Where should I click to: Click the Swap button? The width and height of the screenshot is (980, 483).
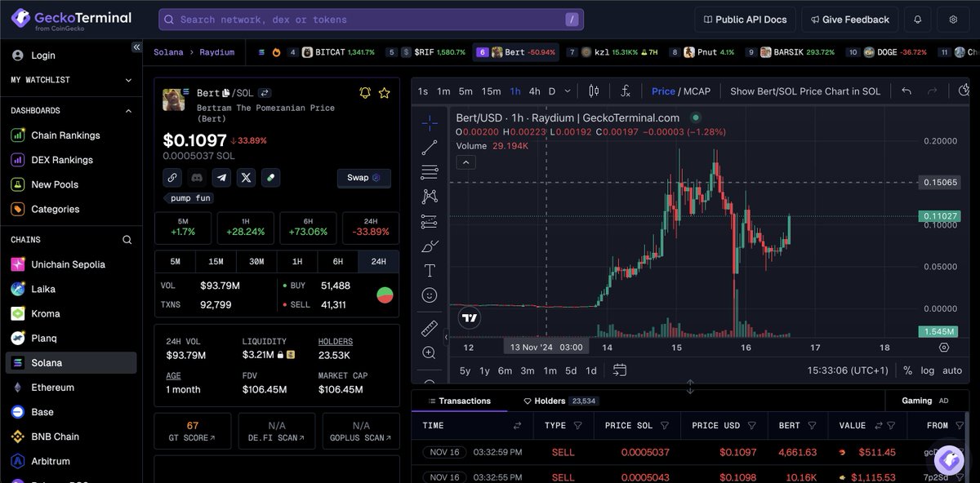pyautogui.click(x=364, y=178)
